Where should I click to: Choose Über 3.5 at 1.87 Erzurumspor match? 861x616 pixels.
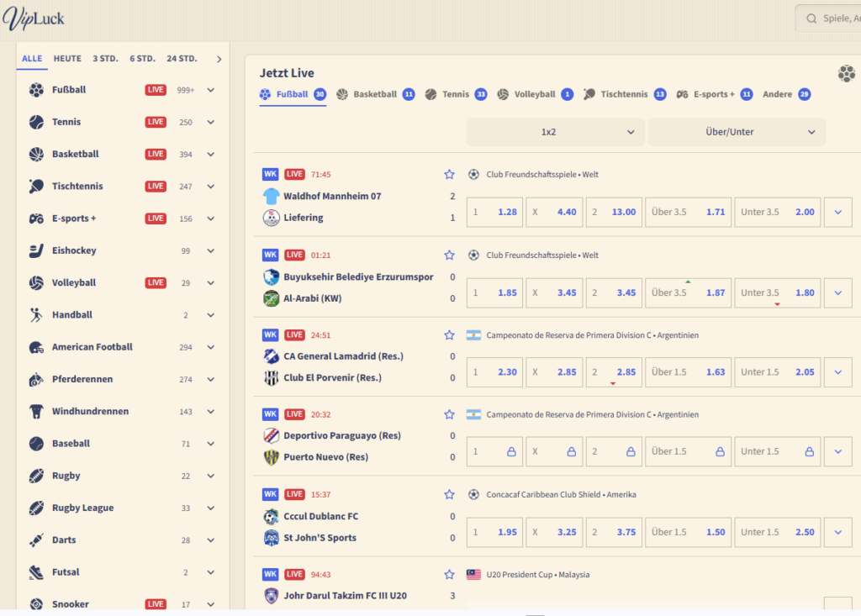click(688, 293)
